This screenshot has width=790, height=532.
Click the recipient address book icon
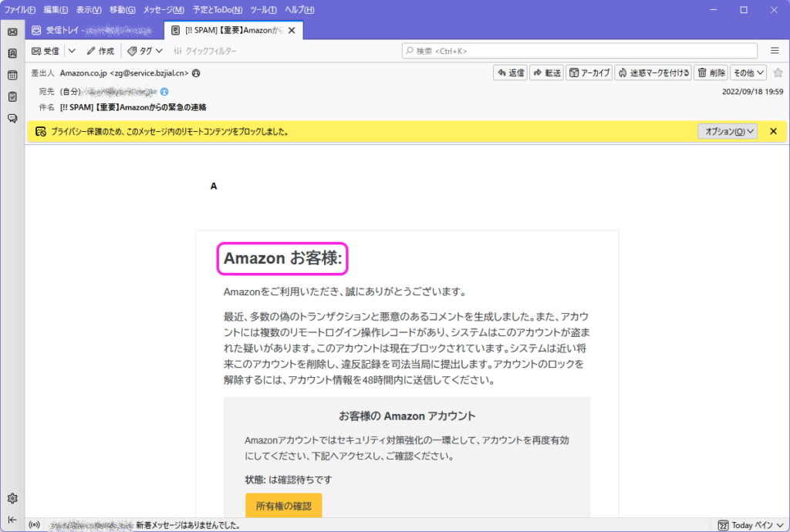tap(164, 92)
